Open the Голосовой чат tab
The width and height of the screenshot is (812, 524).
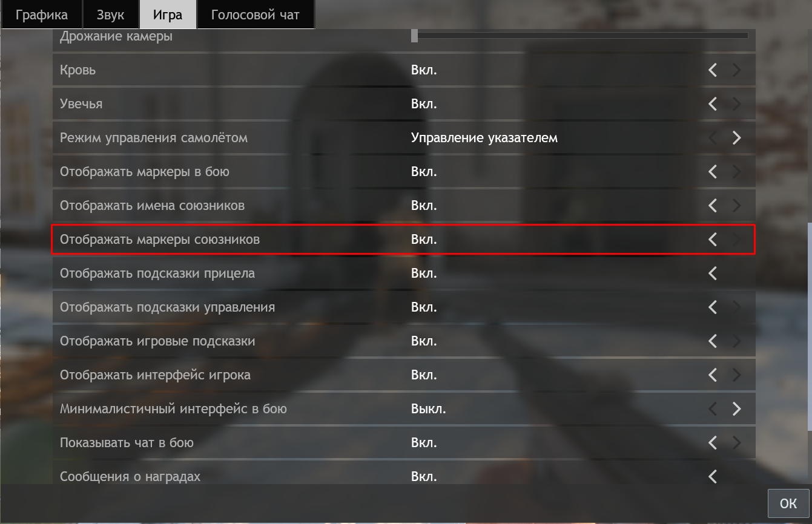[x=255, y=15]
